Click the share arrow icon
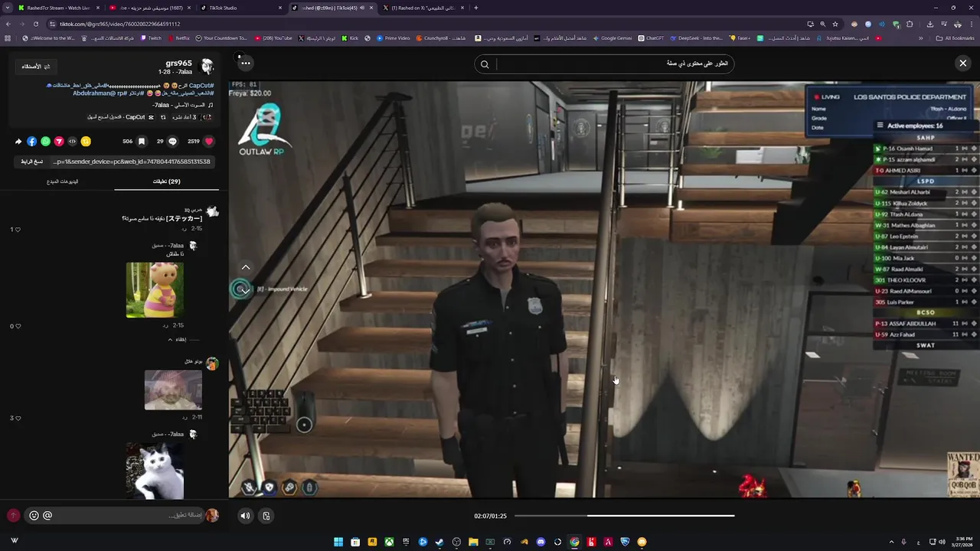 point(18,142)
